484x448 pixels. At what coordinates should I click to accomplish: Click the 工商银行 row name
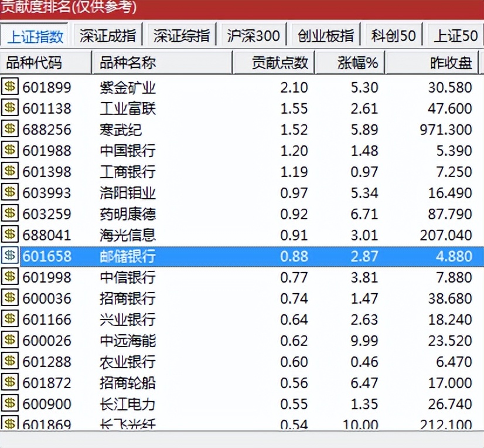tap(128, 172)
